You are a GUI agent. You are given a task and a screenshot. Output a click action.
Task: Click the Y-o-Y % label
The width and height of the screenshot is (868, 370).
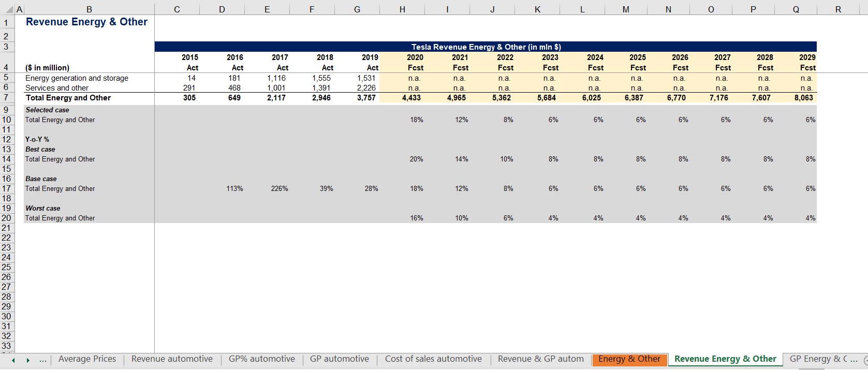[x=37, y=139]
